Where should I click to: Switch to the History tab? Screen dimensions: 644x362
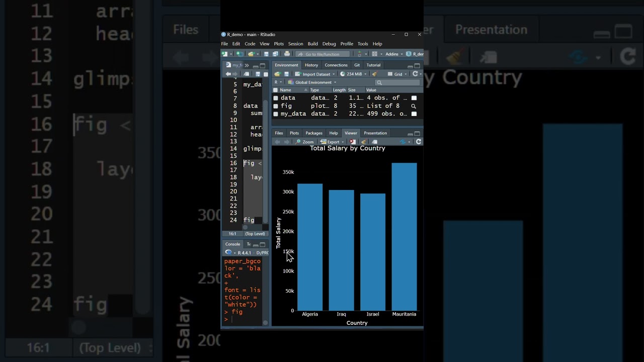coord(311,65)
